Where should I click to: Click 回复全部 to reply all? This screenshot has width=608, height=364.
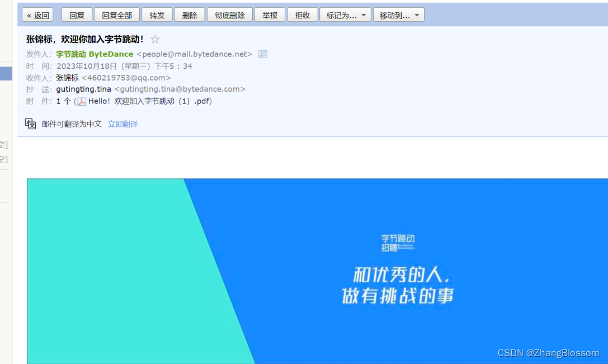tap(117, 15)
